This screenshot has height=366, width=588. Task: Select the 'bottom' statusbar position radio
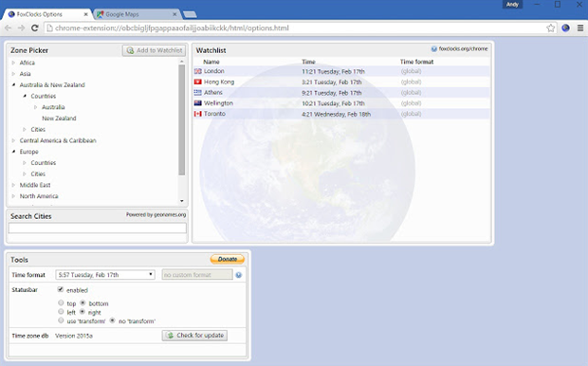83,302
